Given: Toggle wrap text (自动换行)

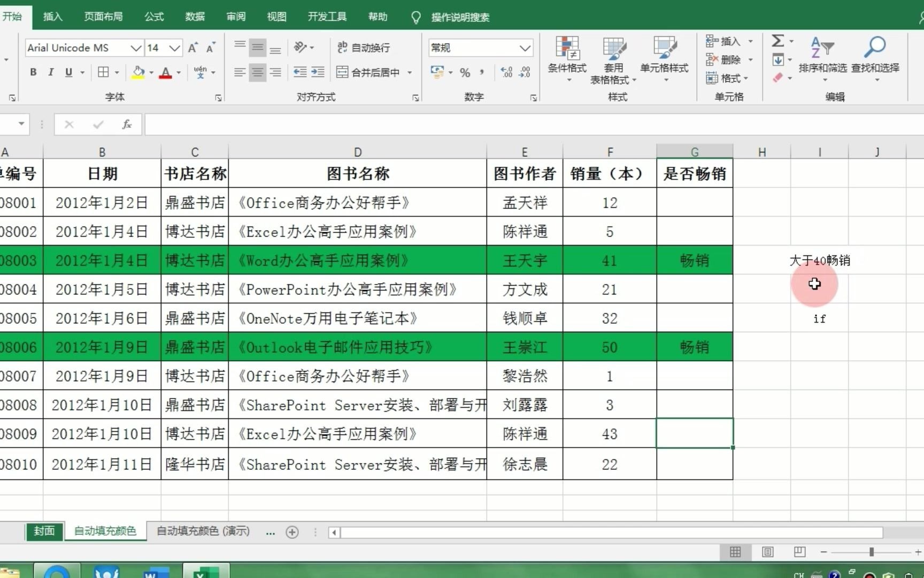Looking at the screenshot, I should click(364, 48).
